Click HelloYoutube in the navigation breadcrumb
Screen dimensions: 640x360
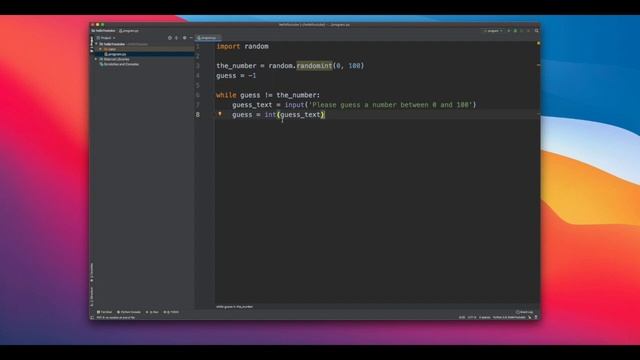tap(104, 31)
